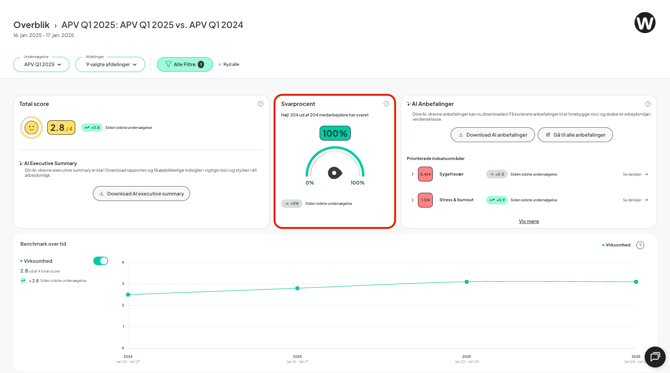Click the grey +0.0 trend badge for Sygefravær

pyautogui.click(x=497, y=174)
